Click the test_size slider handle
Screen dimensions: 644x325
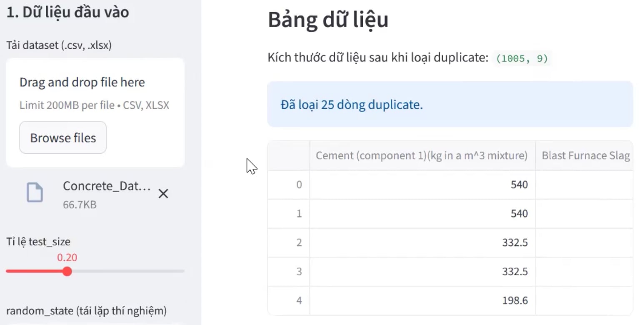click(x=67, y=272)
